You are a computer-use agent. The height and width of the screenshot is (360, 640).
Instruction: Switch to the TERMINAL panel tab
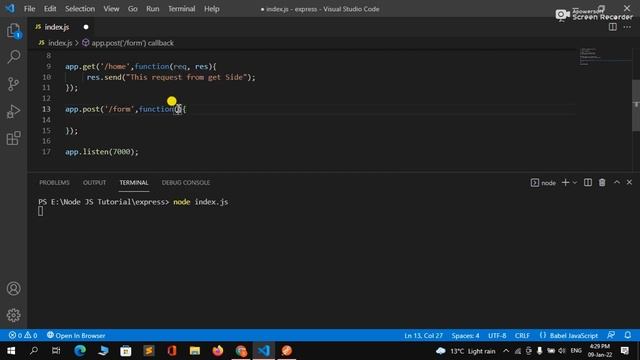point(134,182)
